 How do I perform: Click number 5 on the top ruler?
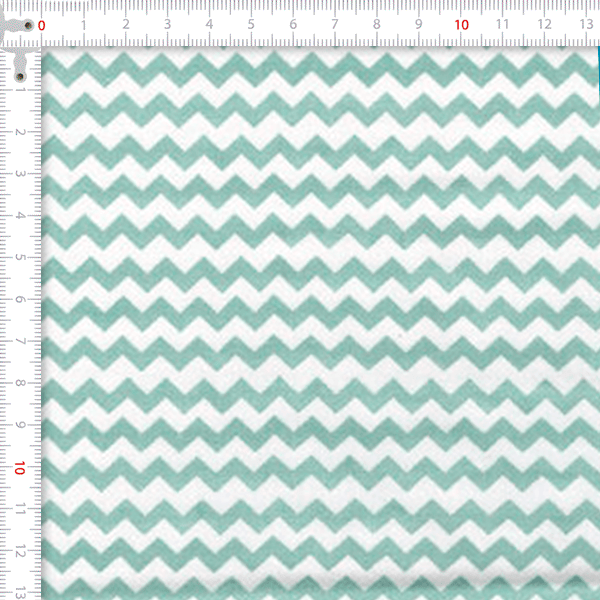tap(250, 24)
